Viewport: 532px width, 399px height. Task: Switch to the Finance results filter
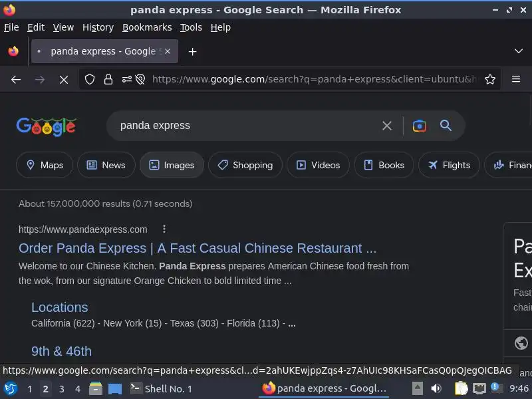tap(508, 165)
